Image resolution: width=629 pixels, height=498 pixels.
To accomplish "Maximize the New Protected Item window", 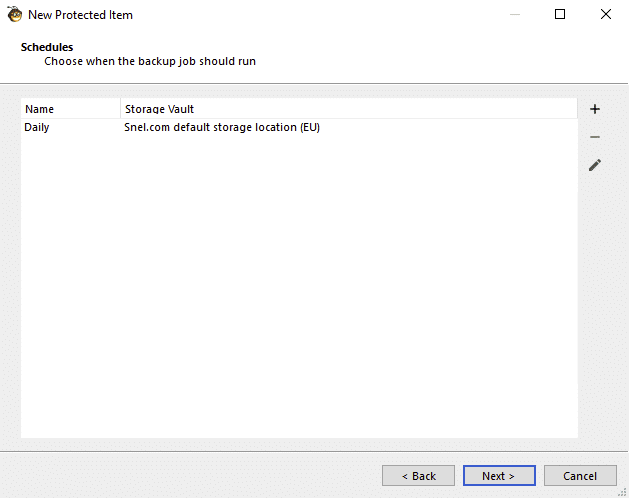I will (560, 14).
